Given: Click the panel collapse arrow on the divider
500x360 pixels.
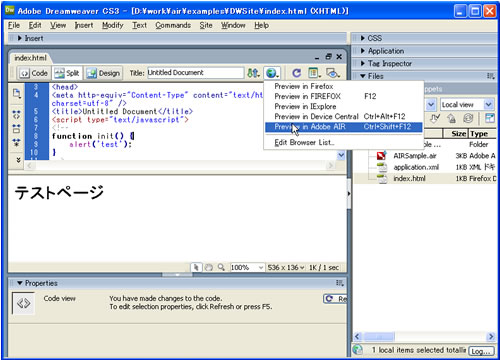Looking at the screenshot, I should click(x=349, y=193).
